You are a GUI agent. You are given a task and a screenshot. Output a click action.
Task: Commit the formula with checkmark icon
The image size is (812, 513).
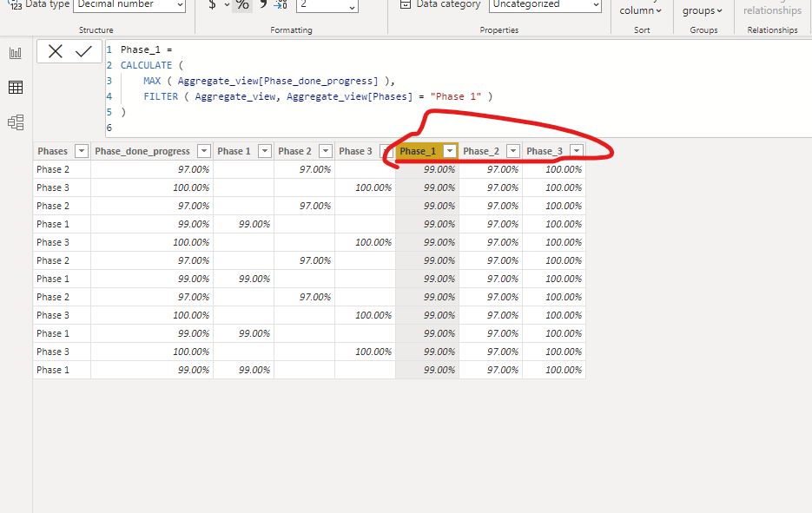[x=83, y=51]
